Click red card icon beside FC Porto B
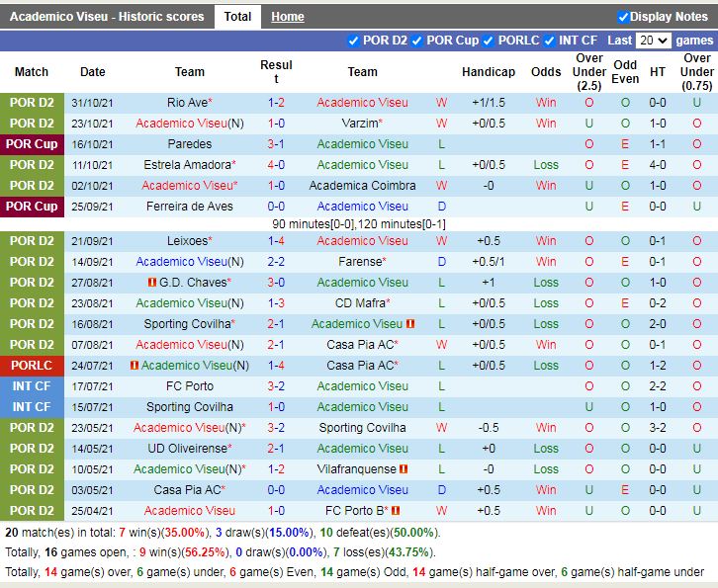This screenshot has height=588, width=718. point(396,511)
